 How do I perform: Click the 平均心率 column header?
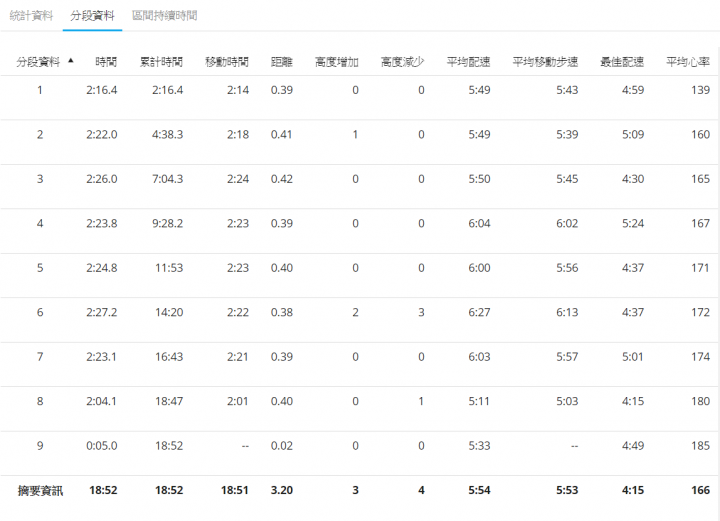(x=688, y=62)
